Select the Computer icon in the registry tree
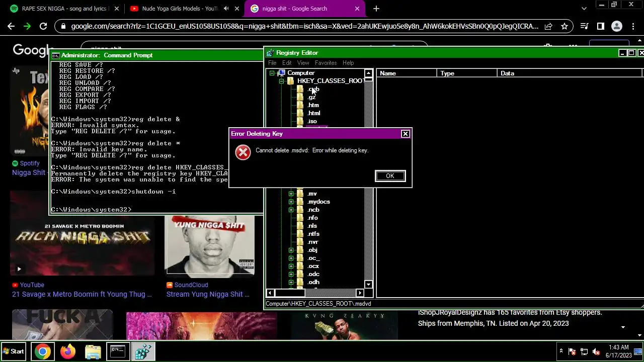The height and width of the screenshot is (362, 644). (281, 73)
